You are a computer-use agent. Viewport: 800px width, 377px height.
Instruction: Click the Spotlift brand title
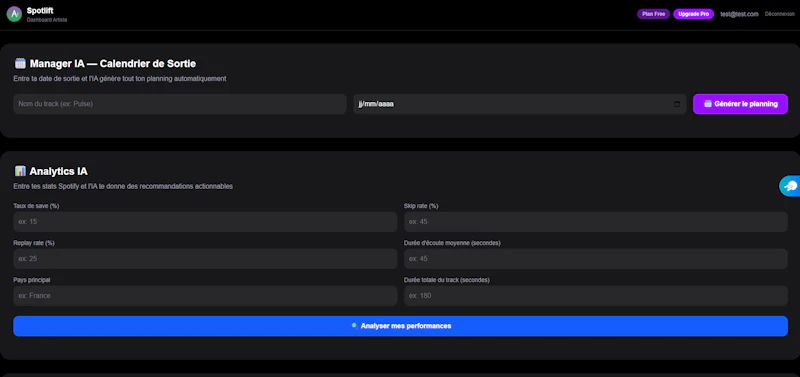(x=40, y=10)
